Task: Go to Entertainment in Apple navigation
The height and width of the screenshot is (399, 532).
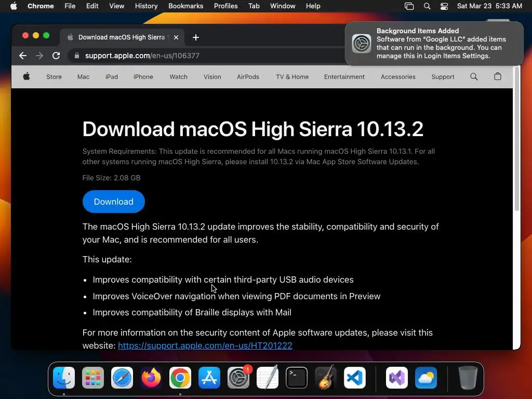Action: tap(344, 77)
